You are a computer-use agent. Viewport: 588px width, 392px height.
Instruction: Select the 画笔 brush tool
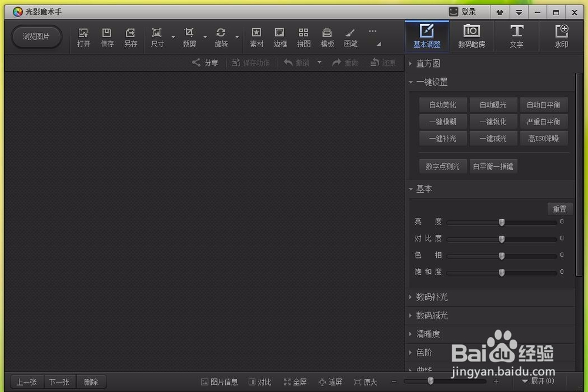tap(350, 38)
